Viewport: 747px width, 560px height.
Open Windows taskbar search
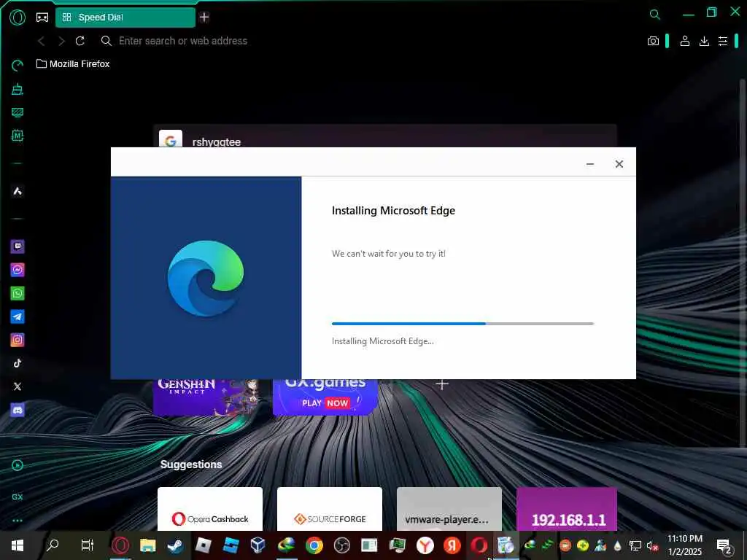pyautogui.click(x=53, y=545)
